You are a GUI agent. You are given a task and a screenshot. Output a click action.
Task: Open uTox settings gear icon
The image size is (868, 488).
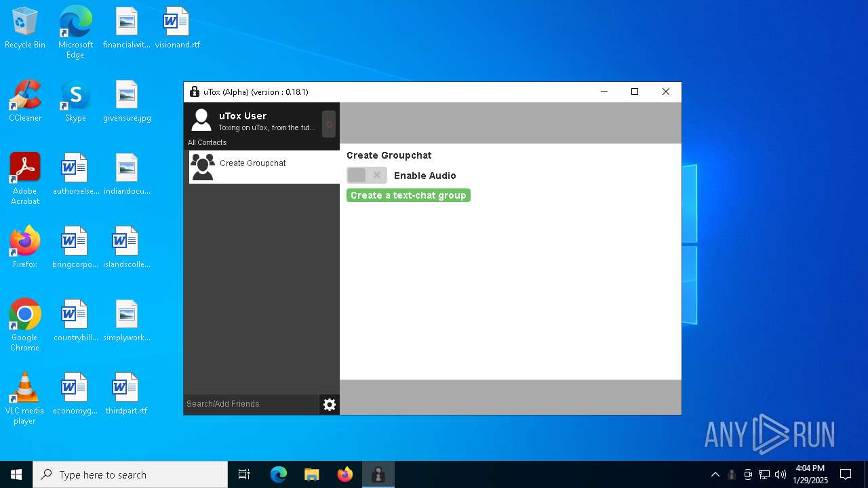[x=330, y=405]
